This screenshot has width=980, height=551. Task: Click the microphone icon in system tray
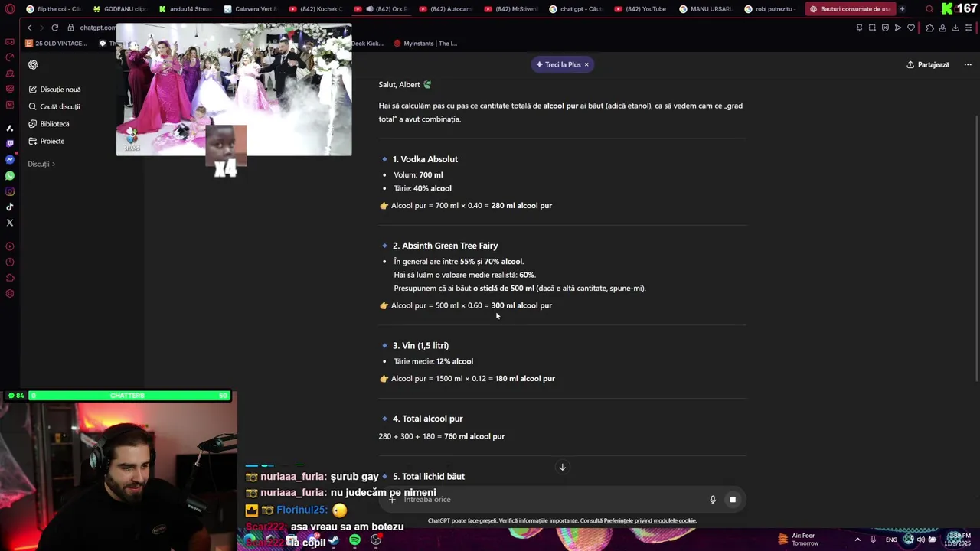point(873,540)
